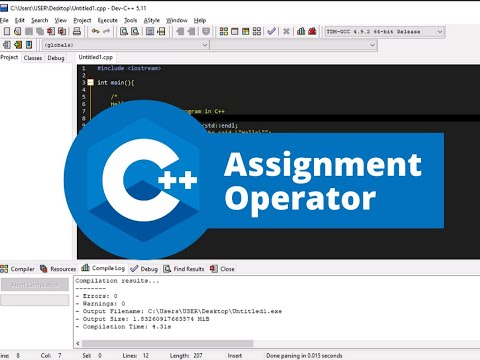The width and height of the screenshot is (480, 360).
Task: Open the Project menu
Action: coord(82,20)
